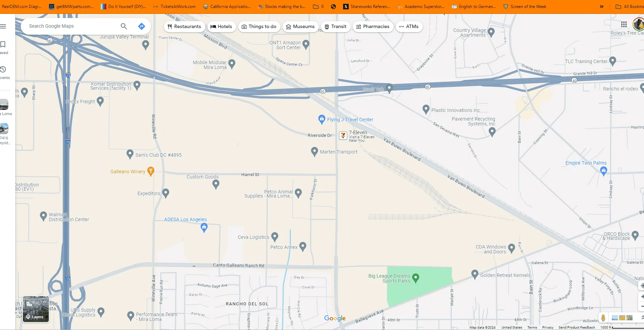The width and height of the screenshot is (644, 330).
Task: Select the Empire Twin Palms pin
Action: click(x=604, y=171)
